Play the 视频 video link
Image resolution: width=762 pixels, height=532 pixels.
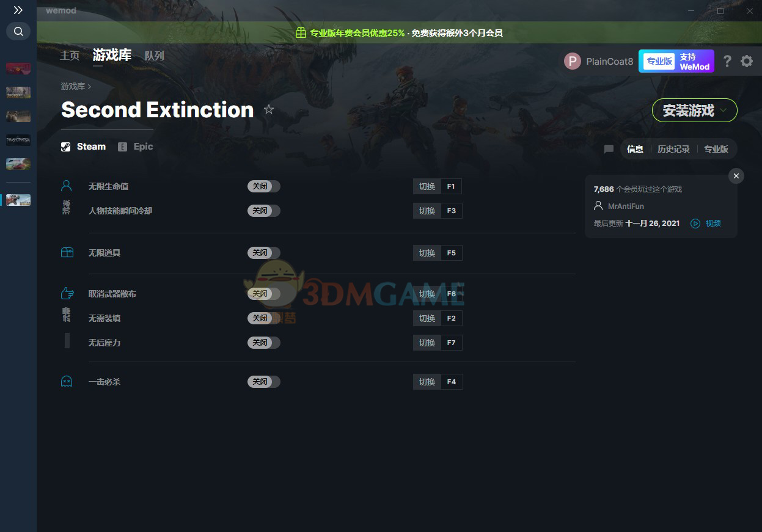pyautogui.click(x=713, y=224)
